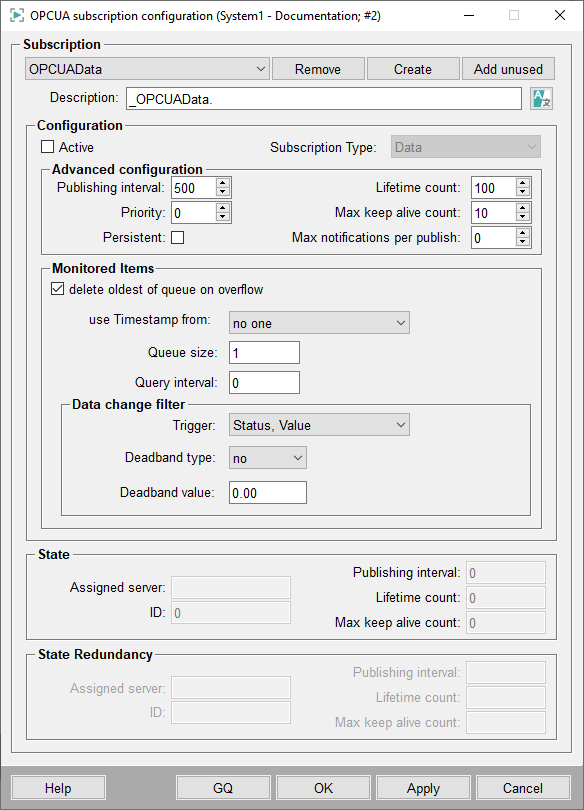This screenshot has height=810, width=584.
Task: Increase the Lifetime count spinner
Action: (x=523, y=183)
